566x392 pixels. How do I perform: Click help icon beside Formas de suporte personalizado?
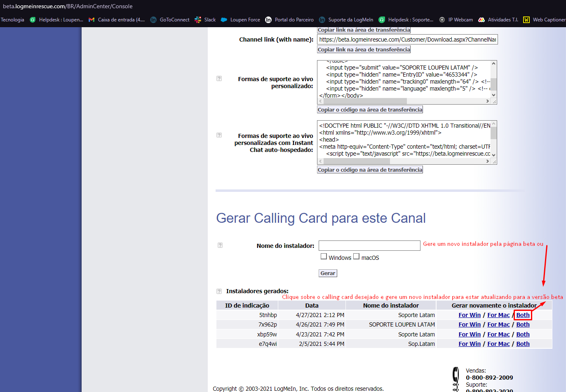click(219, 79)
